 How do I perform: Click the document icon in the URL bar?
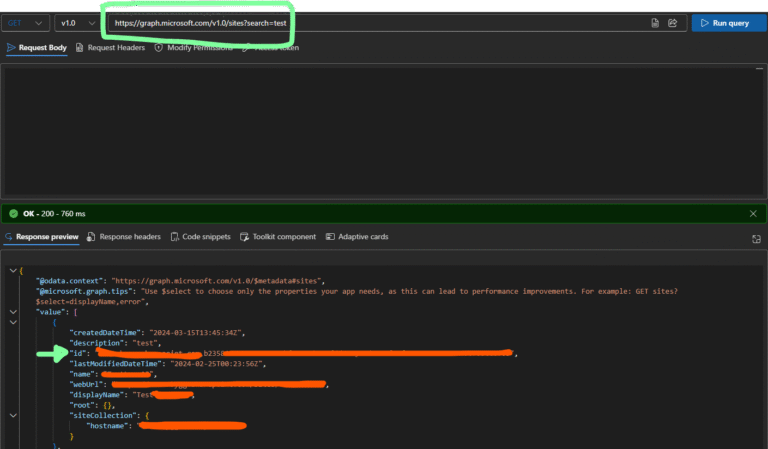[655, 23]
